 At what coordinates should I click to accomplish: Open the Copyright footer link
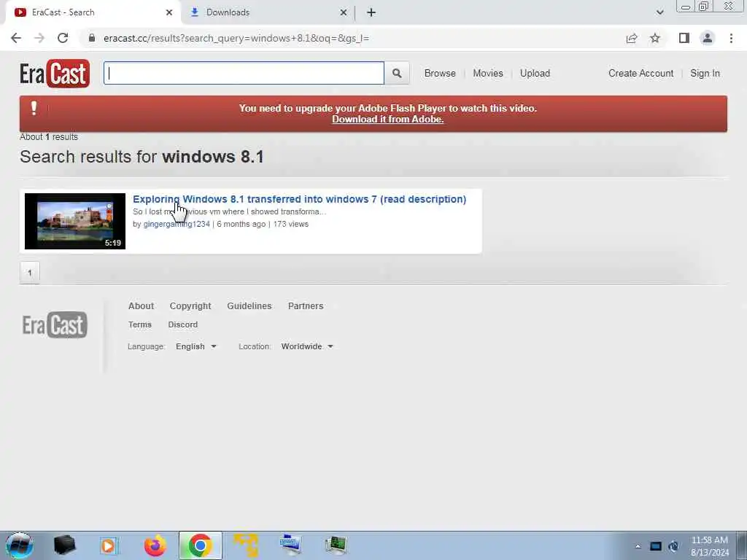(x=190, y=306)
